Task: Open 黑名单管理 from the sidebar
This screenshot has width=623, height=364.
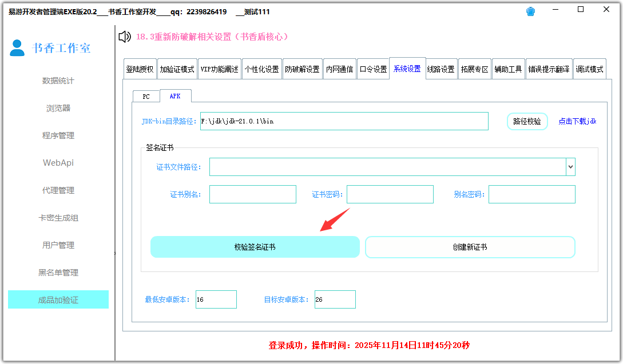Action: (x=58, y=273)
